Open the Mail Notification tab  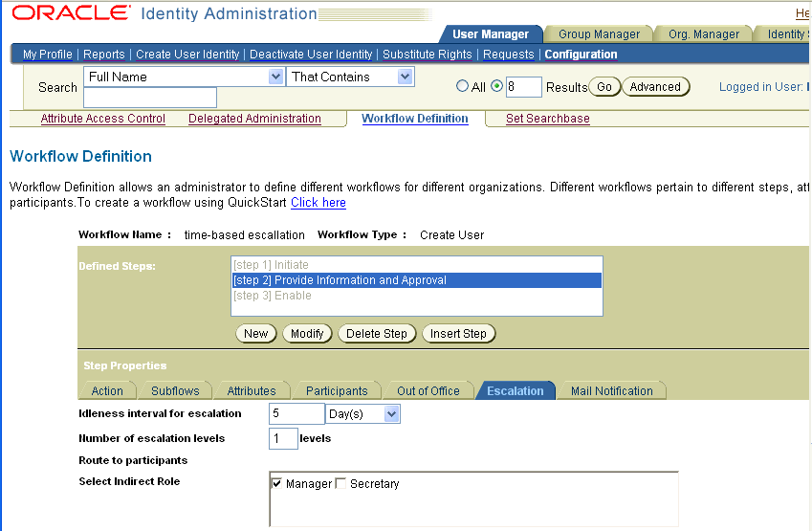[x=611, y=390]
